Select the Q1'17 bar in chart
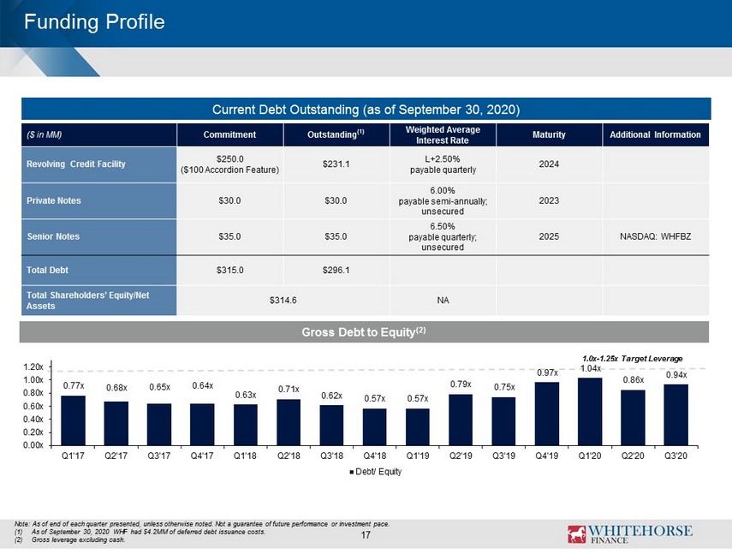732x560 pixels. 74,420
